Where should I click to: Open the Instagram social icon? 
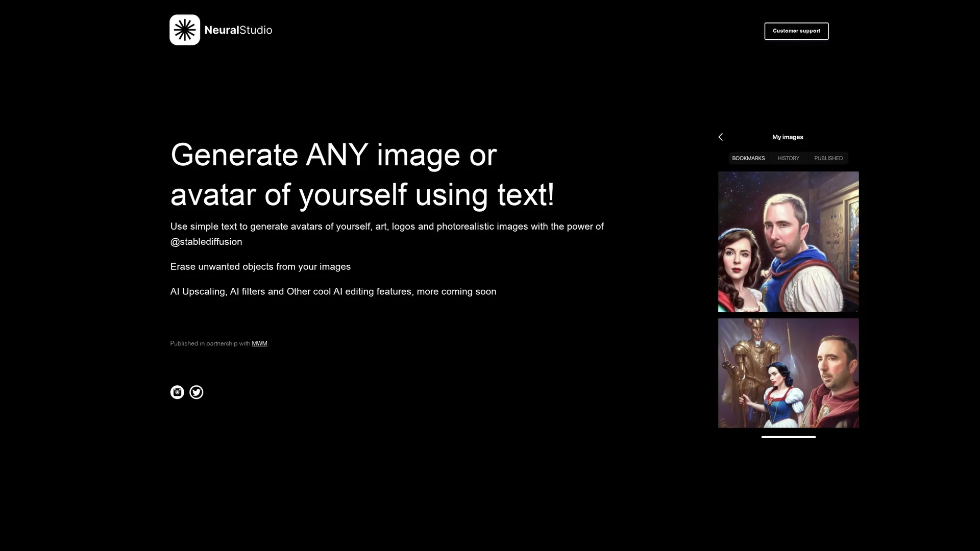[x=177, y=392]
